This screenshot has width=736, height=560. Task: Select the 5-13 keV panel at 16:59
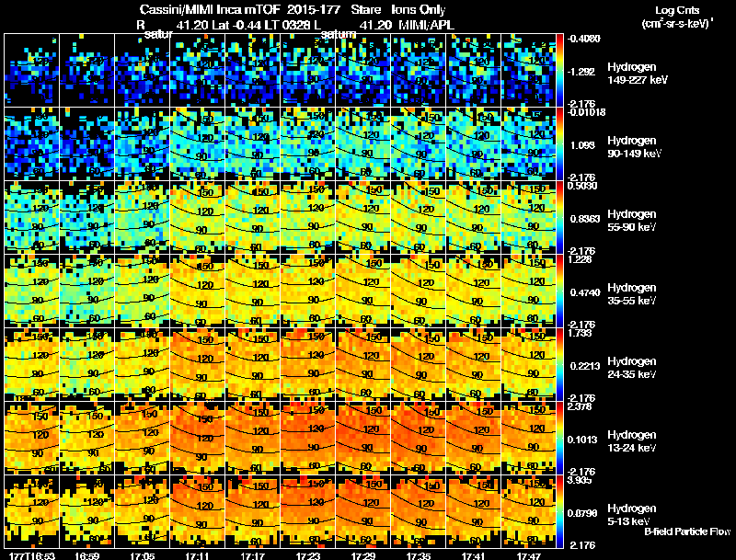tap(86, 511)
